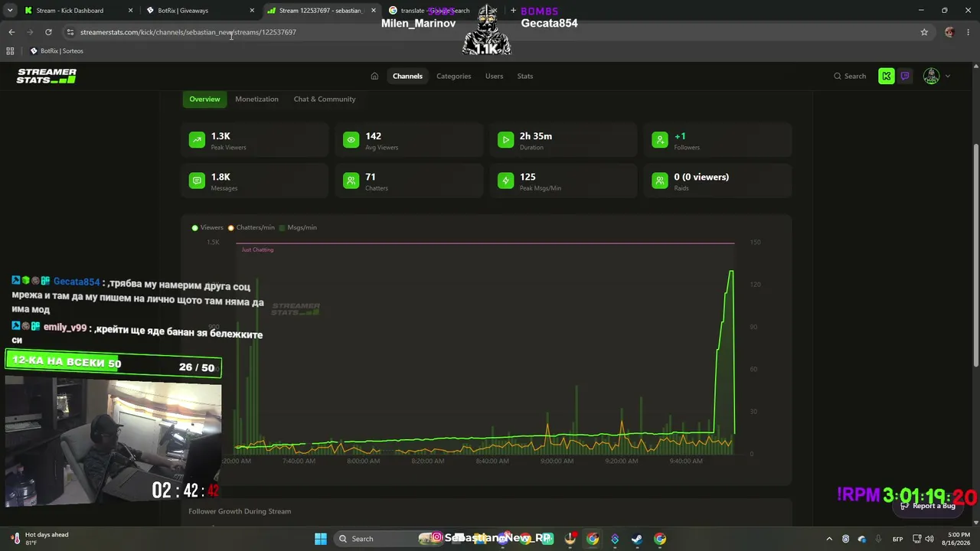Open the Stats nav item

click(x=524, y=76)
